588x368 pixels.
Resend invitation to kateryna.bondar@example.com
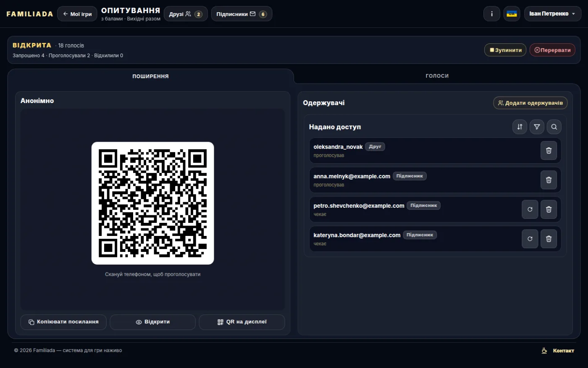[x=530, y=239]
